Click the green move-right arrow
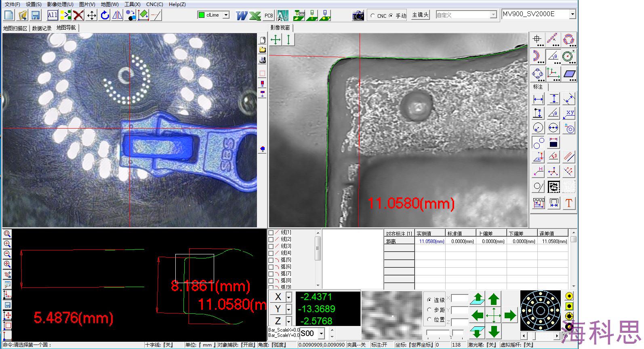Viewport: 644px width, 349px height. pos(510,315)
